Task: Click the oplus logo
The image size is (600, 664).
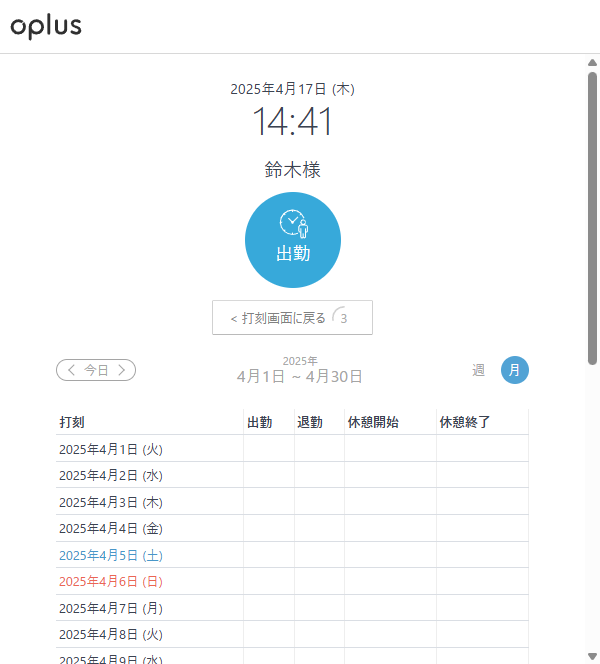Action: 46,27
